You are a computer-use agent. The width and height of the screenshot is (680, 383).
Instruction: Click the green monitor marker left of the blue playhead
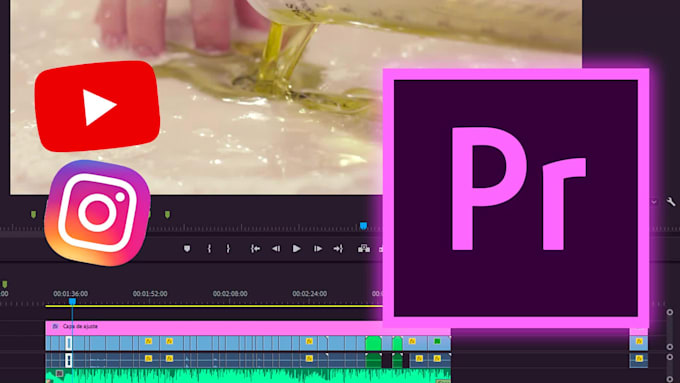click(167, 214)
